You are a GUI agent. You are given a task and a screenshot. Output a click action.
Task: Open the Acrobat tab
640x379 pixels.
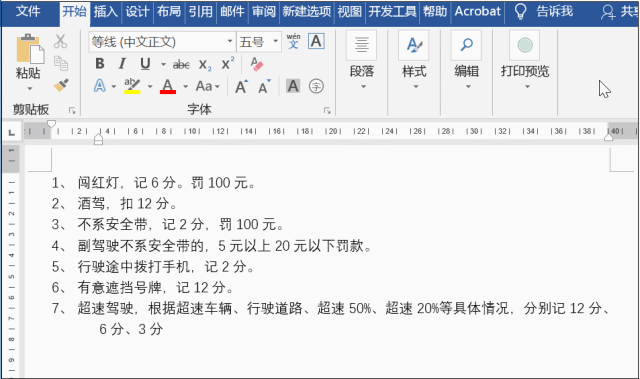coord(477,11)
